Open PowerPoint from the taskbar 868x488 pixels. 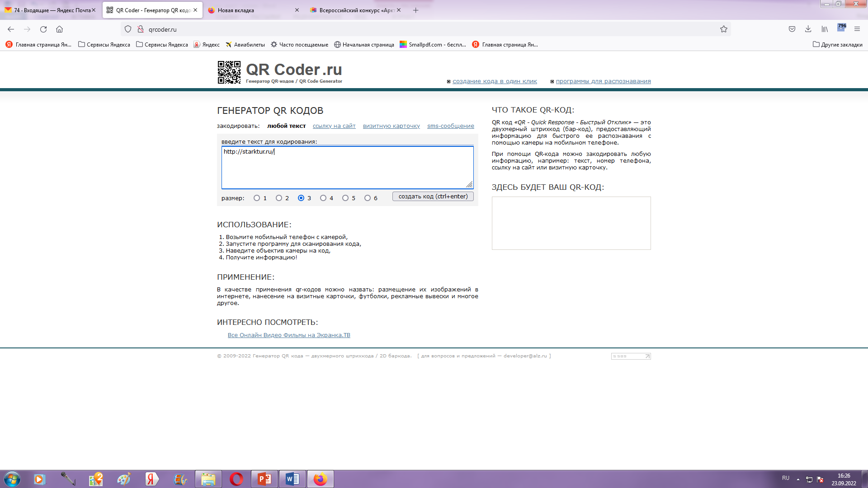point(264,479)
